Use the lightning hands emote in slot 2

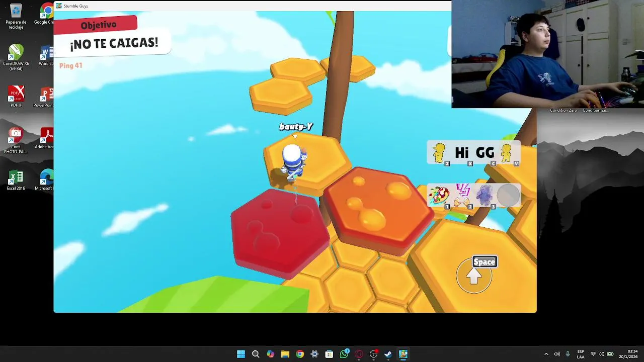(x=462, y=196)
